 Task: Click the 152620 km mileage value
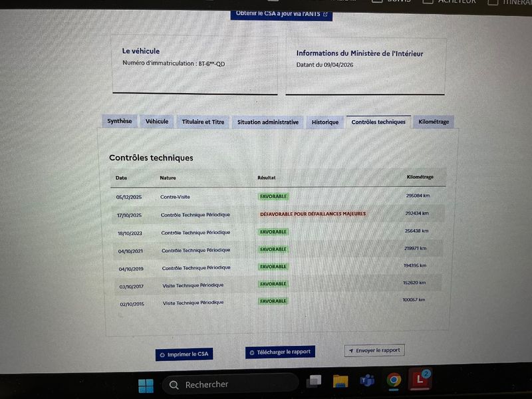[414, 283]
